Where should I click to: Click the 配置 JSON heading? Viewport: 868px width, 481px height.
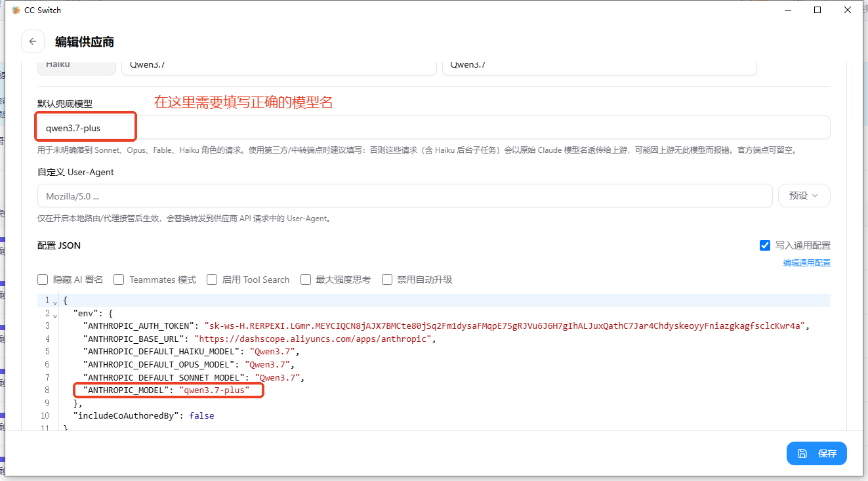[59, 245]
